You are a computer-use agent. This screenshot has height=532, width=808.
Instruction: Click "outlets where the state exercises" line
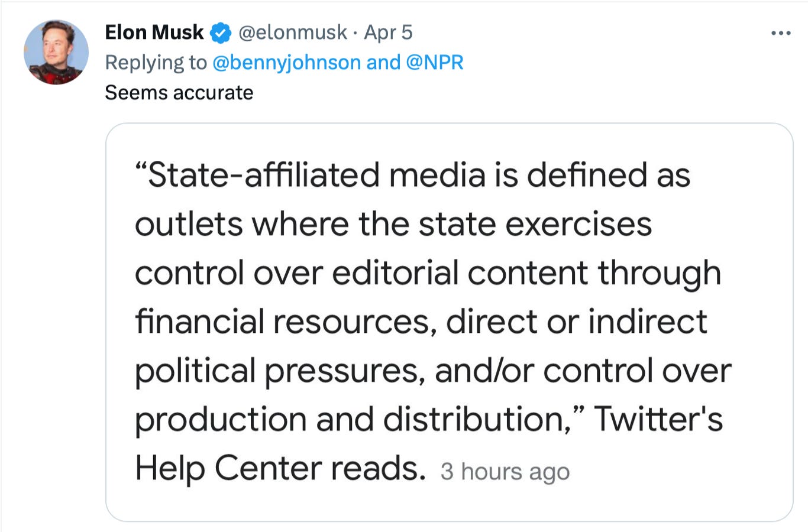(x=393, y=225)
